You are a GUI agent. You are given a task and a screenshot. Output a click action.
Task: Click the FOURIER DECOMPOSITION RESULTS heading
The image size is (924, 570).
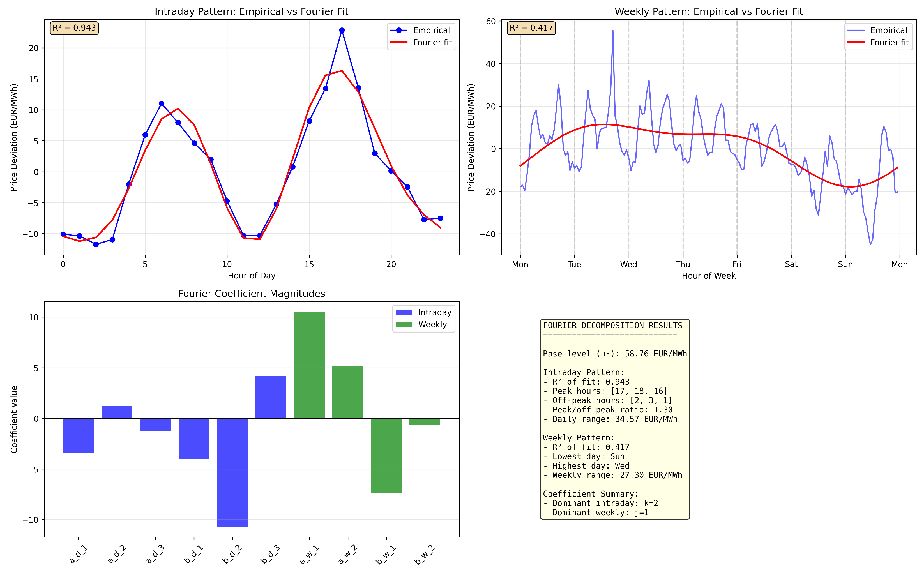click(613, 325)
